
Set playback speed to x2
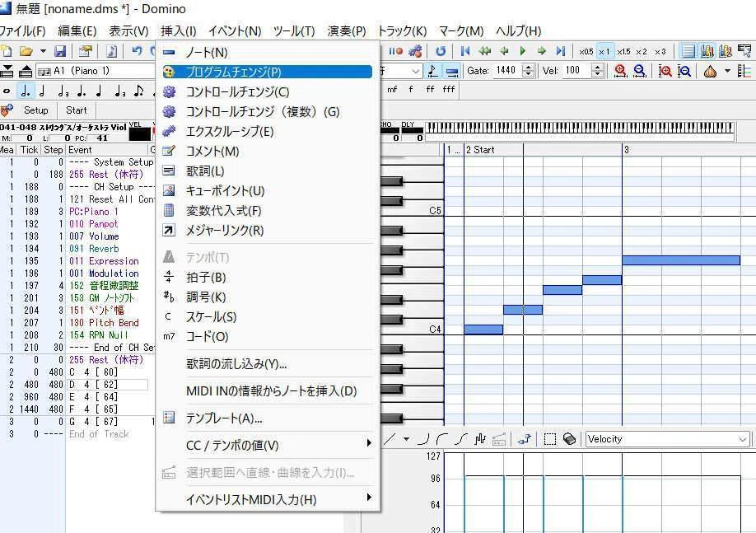642,52
